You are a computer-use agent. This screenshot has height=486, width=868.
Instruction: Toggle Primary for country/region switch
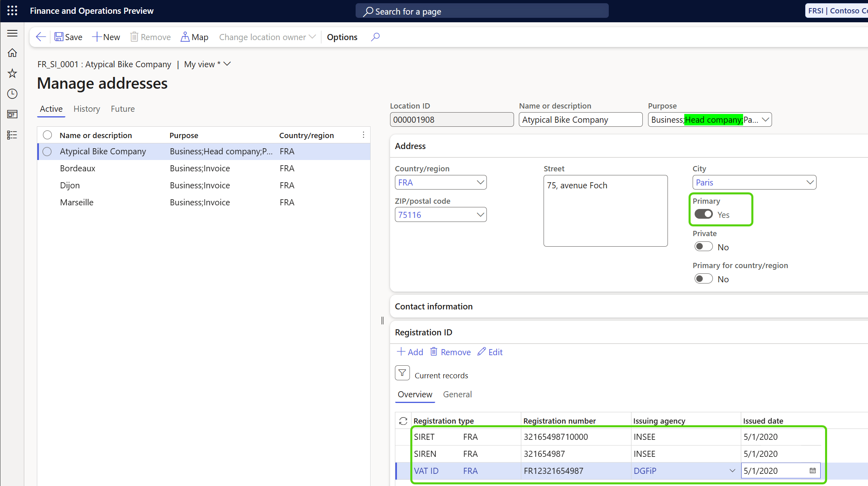(x=704, y=279)
